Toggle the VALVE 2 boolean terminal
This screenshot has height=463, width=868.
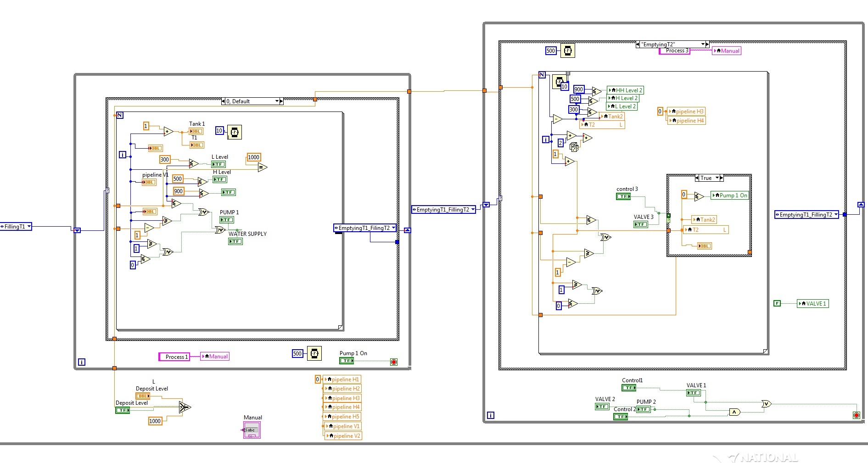[602, 407]
